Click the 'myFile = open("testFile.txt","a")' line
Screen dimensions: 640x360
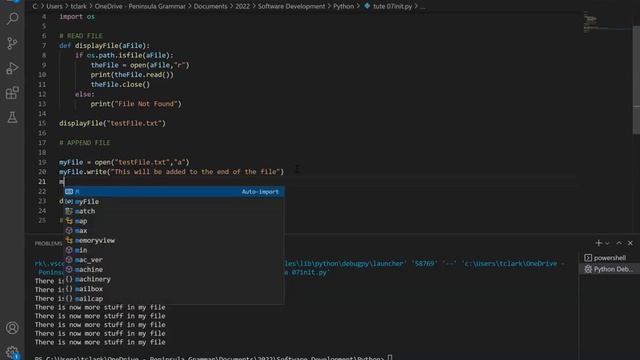click(x=124, y=162)
